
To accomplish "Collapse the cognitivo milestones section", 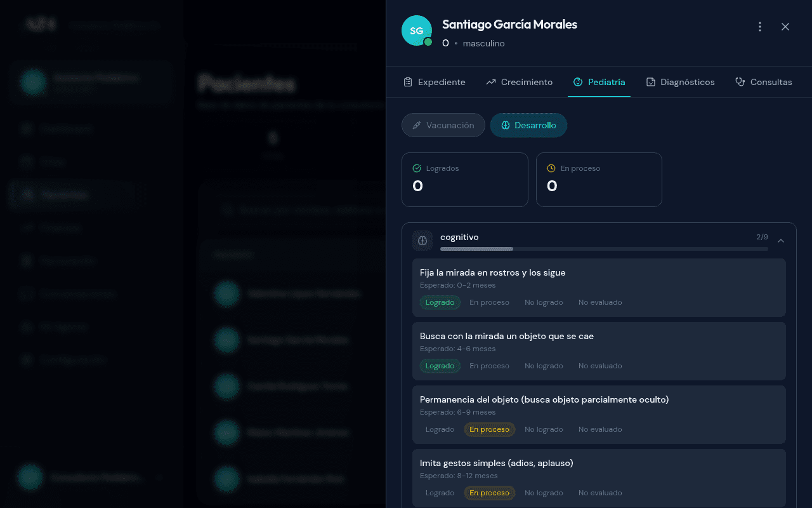I will point(781,241).
